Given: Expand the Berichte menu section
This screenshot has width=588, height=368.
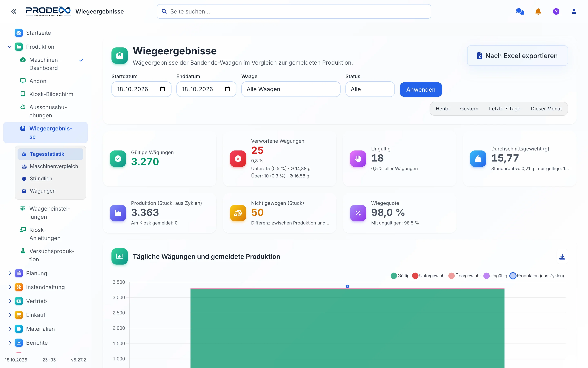Looking at the screenshot, I should pyautogui.click(x=10, y=343).
